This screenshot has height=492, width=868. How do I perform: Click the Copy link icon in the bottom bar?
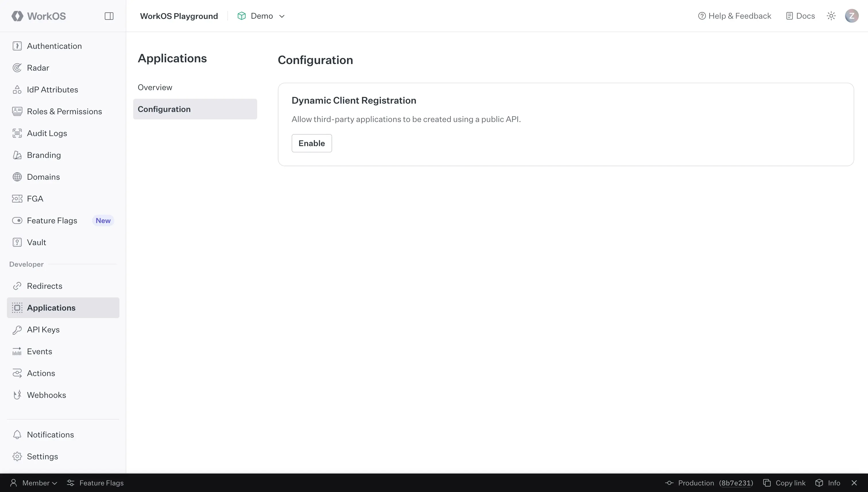pyautogui.click(x=767, y=483)
